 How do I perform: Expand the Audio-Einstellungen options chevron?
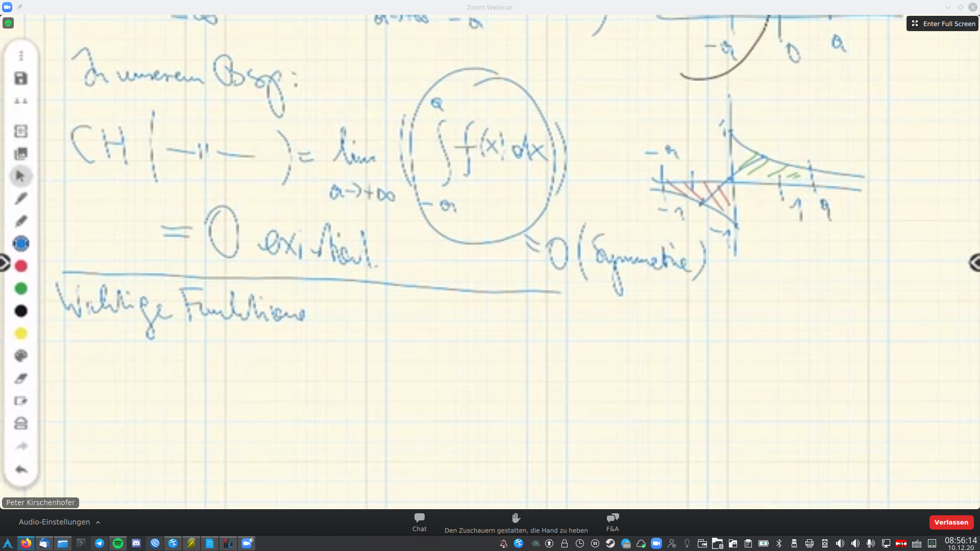pos(98,522)
